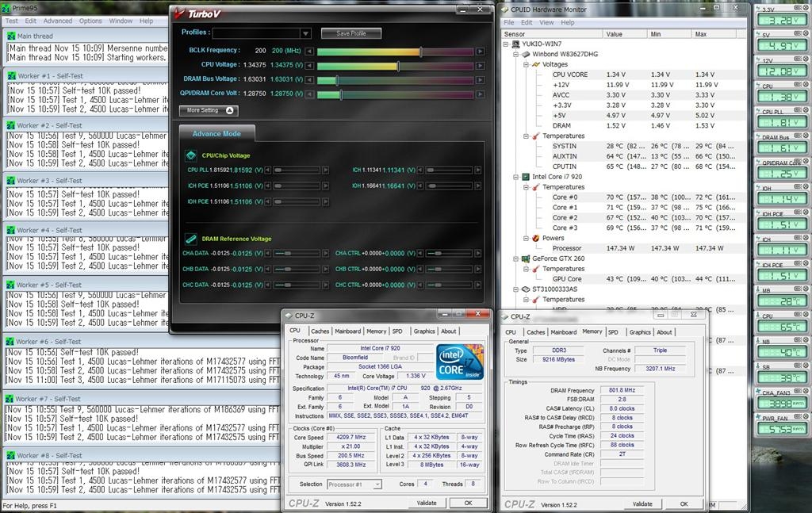Click OK in the right CPU-Z window
The height and width of the screenshot is (513, 812).
(x=684, y=503)
